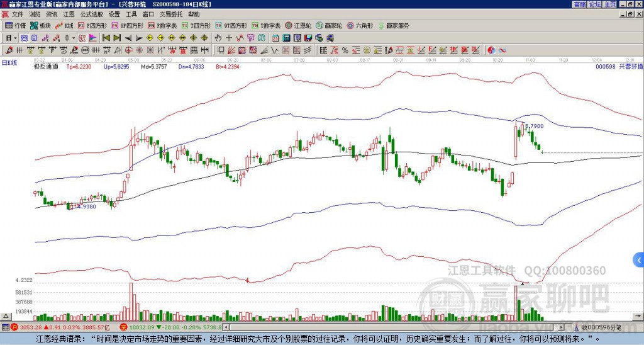Select the zigzag wave line tool
Viewport: 644px width, 345px height.
click(274, 50)
